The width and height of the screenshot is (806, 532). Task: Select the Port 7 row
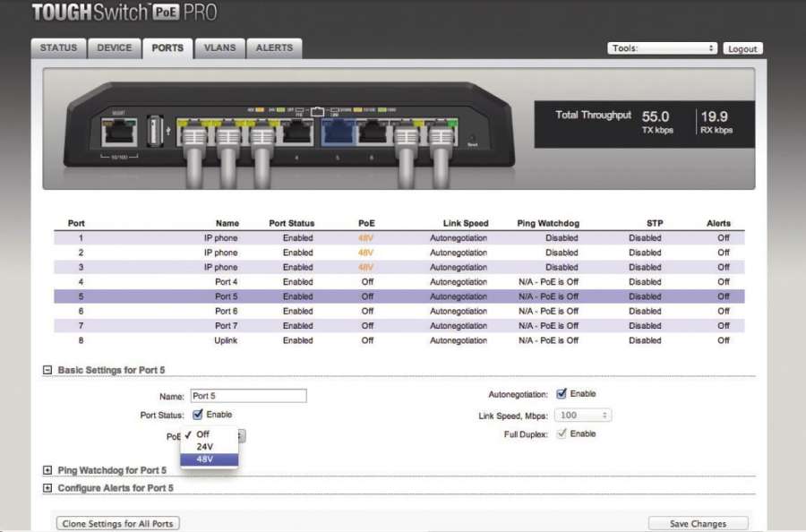pos(399,326)
